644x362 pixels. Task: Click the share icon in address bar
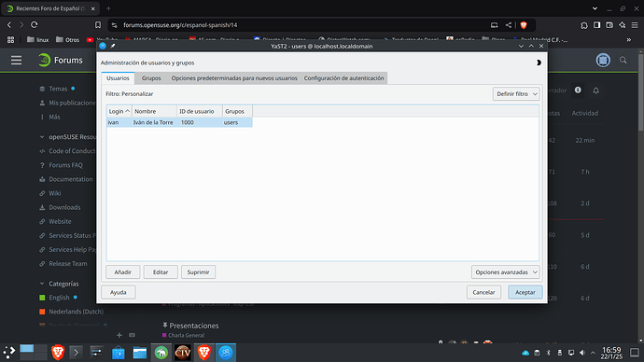click(x=509, y=25)
